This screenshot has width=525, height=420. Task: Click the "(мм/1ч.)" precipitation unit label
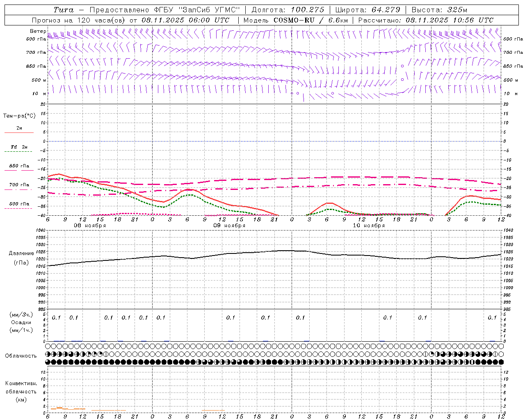(21, 330)
